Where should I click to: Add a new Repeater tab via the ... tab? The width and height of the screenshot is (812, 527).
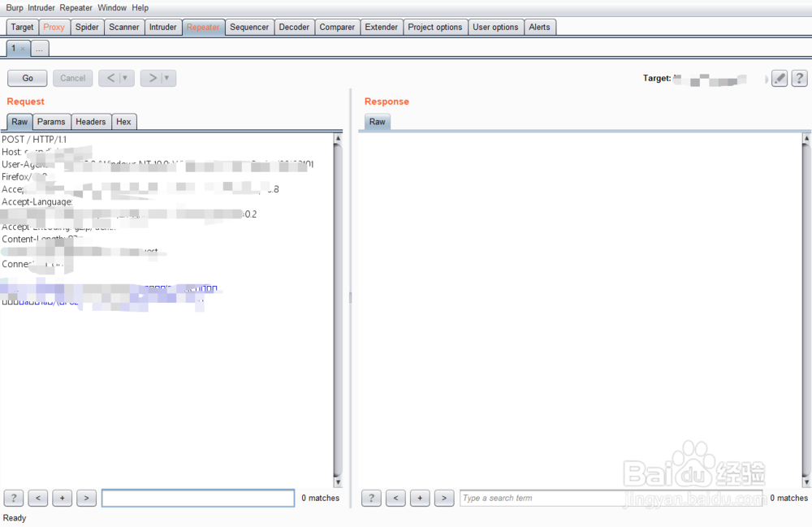pos(39,49)
